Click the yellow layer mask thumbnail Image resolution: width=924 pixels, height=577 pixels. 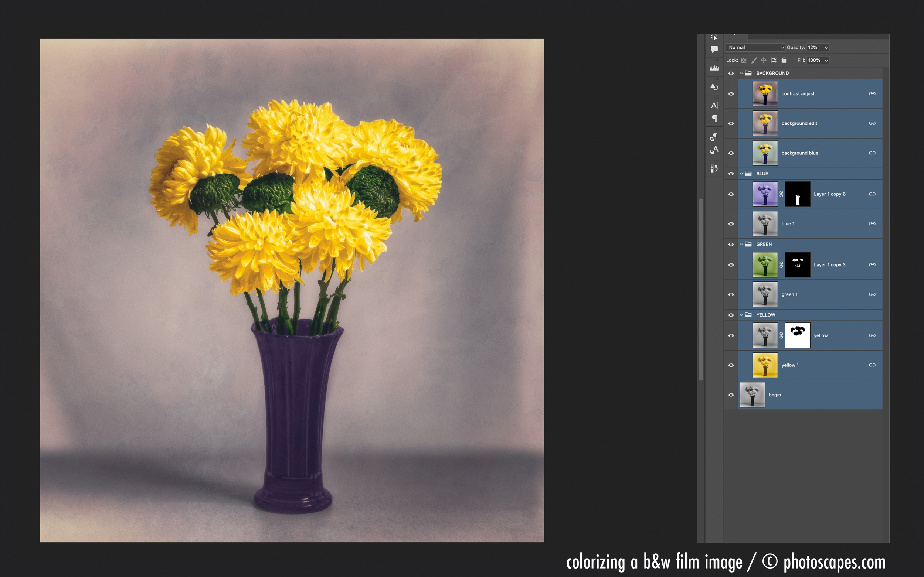[x=797, y=335]
